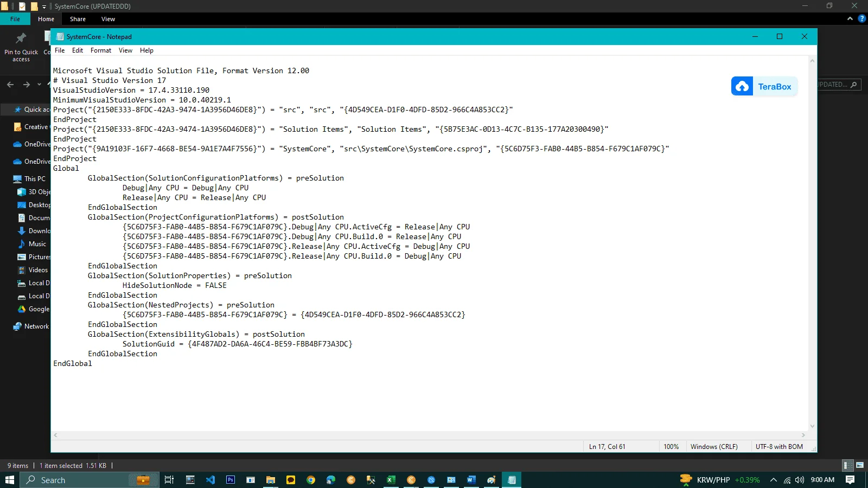868x488 pixels.
Task: Open Notepad Edit menu
Action: [78, 50]
